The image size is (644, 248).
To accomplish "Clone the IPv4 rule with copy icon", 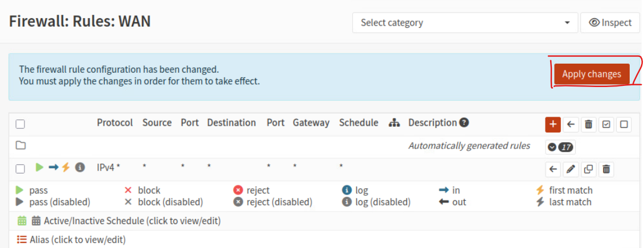I will click(x=588, y=169).
